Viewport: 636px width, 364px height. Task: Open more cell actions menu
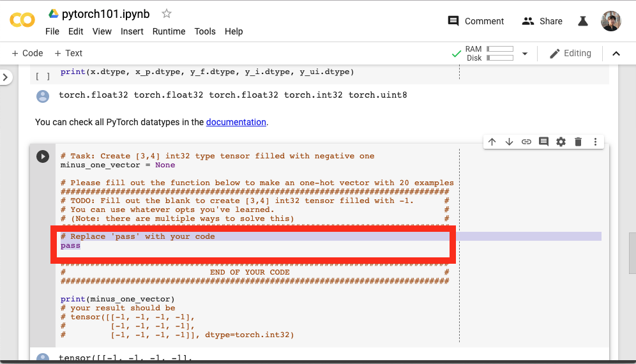click(595, 142)
